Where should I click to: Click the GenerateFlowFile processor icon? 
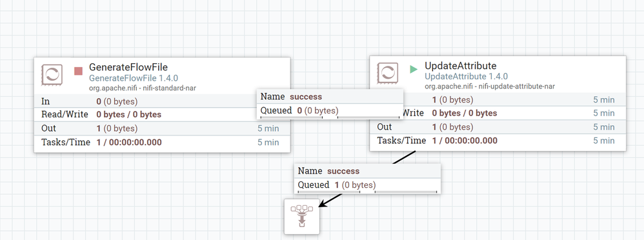tap(52, 75)
